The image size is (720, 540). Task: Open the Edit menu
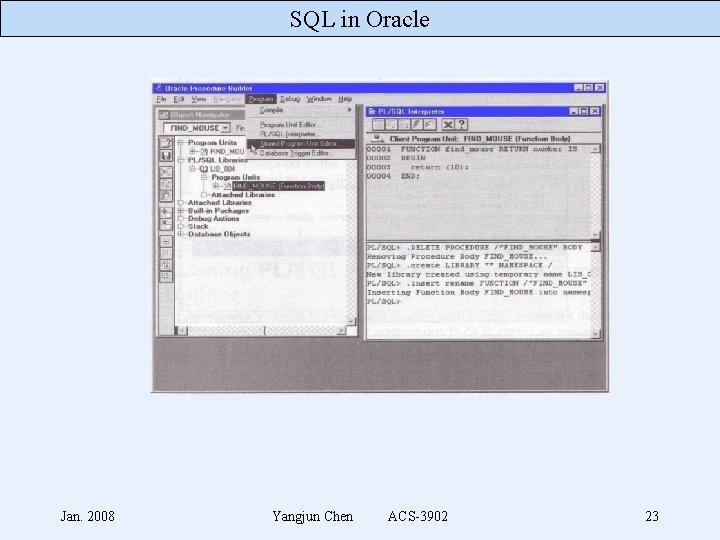(179, 99)
